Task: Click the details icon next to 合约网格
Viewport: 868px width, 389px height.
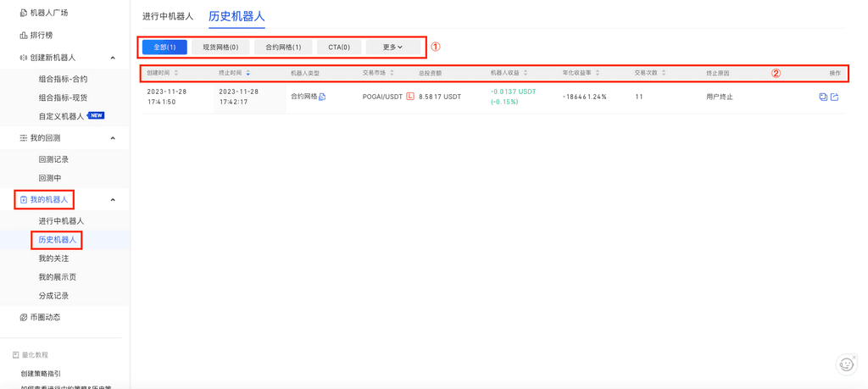Action: coord(322,97)
